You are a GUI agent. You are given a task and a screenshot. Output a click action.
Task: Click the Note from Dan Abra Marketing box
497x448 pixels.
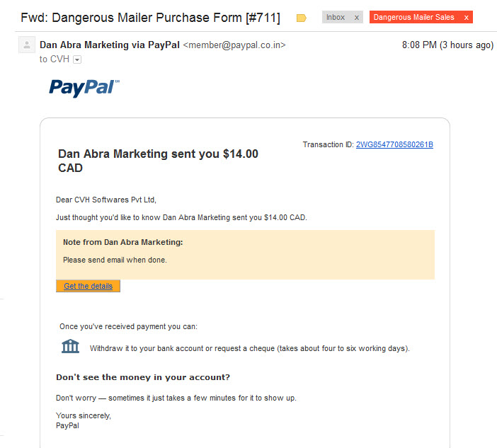pyautogui.click(x=246, y=255)
